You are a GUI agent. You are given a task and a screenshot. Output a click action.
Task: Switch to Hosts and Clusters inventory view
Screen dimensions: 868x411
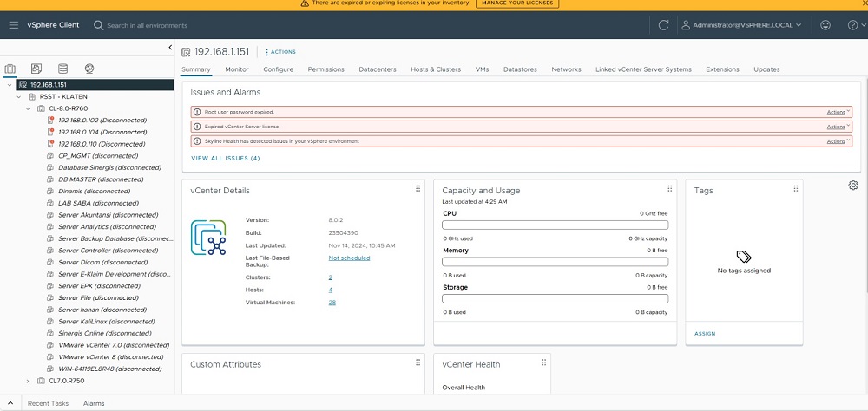[10, 68]
